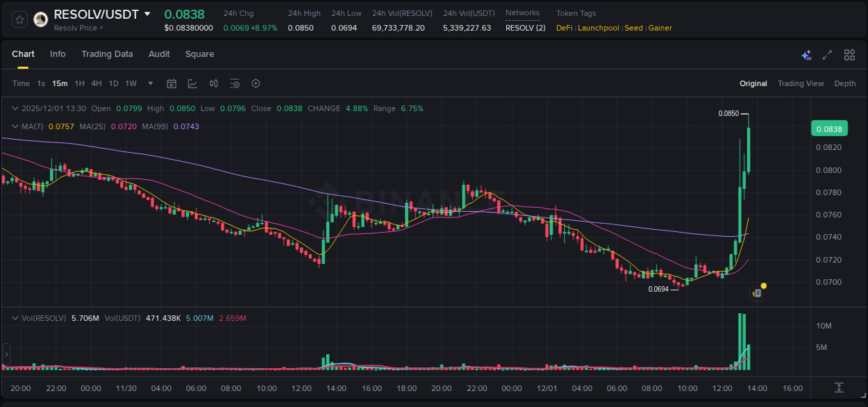Open chart settings via the hexagon icon

[256, 83]
